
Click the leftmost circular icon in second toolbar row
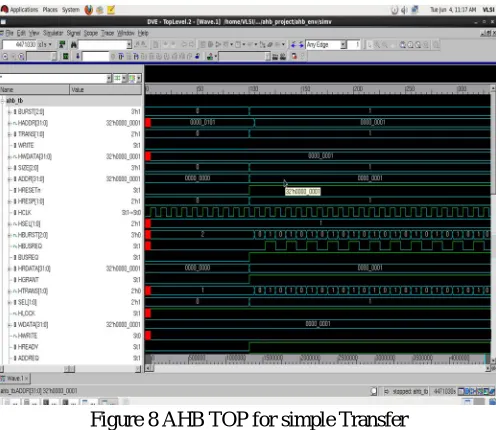(5, 56)
